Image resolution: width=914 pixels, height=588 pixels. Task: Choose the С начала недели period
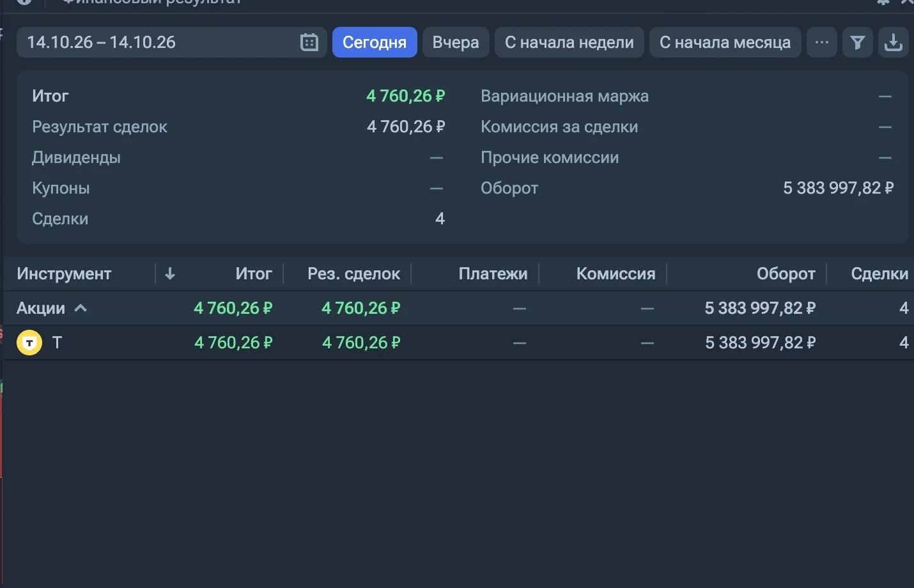(569, 42)
